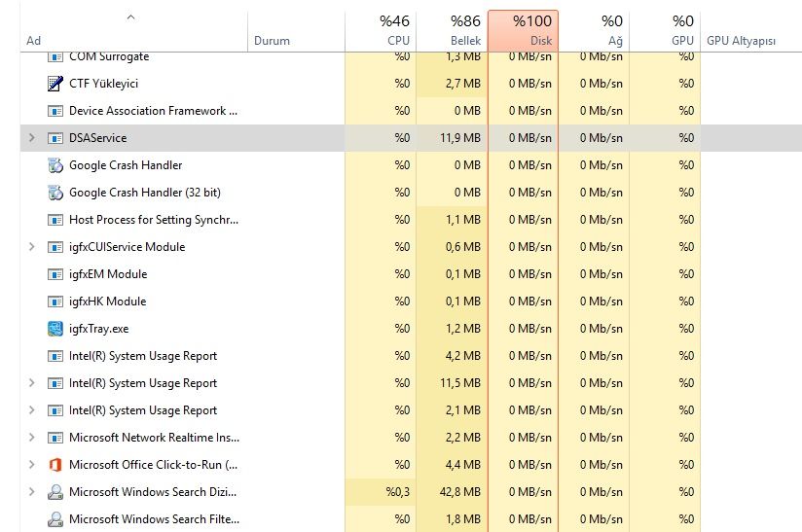Click the Durum column header

tap(272, 41)
